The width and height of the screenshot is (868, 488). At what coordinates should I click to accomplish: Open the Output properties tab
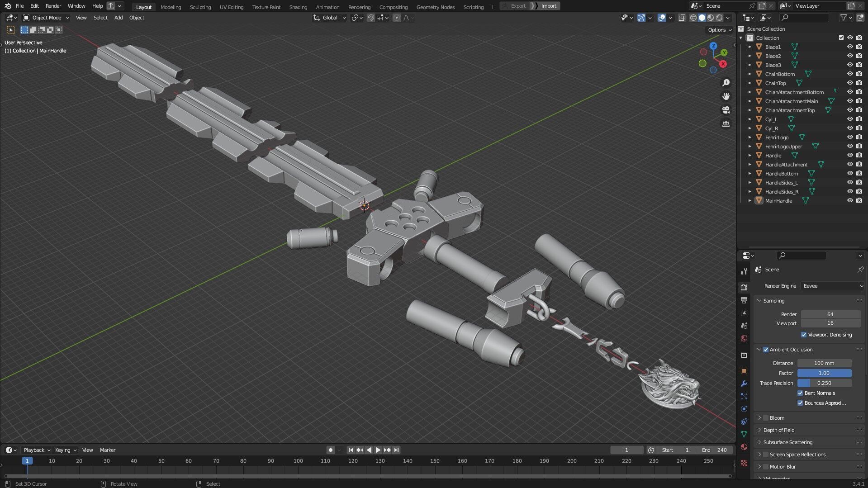point(744,300)
